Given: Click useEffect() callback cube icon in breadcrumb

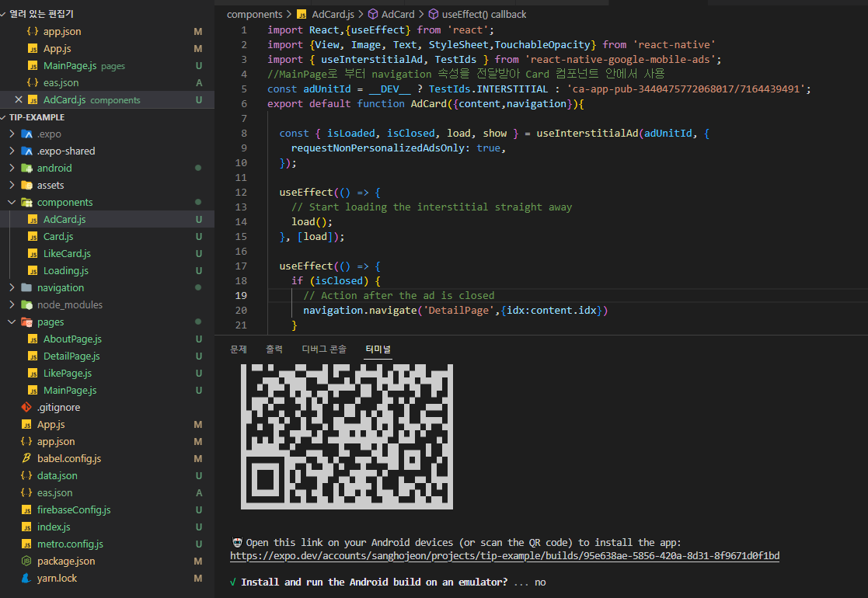Looking at the screenshot, I should pyautogui.click(x=434, y=15).
